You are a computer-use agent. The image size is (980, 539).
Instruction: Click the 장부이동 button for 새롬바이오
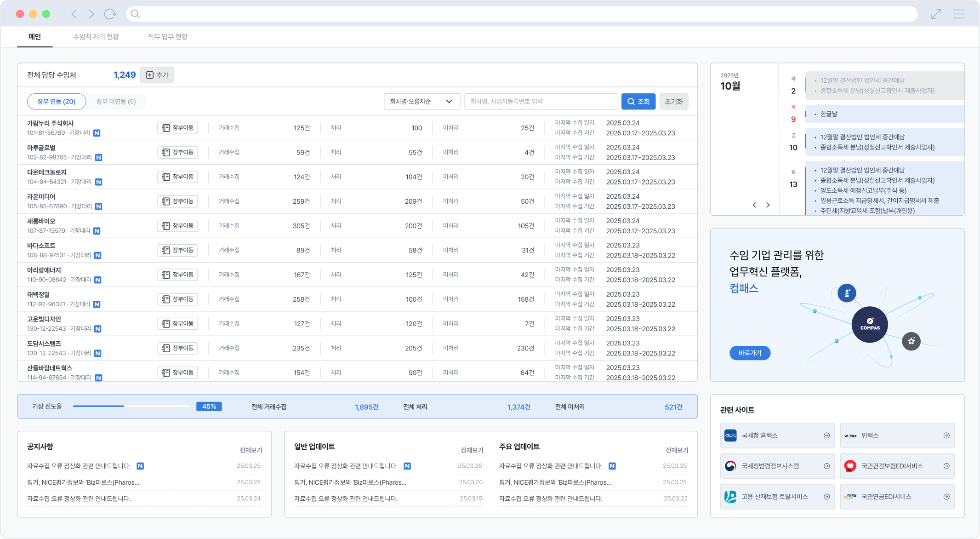click(178, 225)
